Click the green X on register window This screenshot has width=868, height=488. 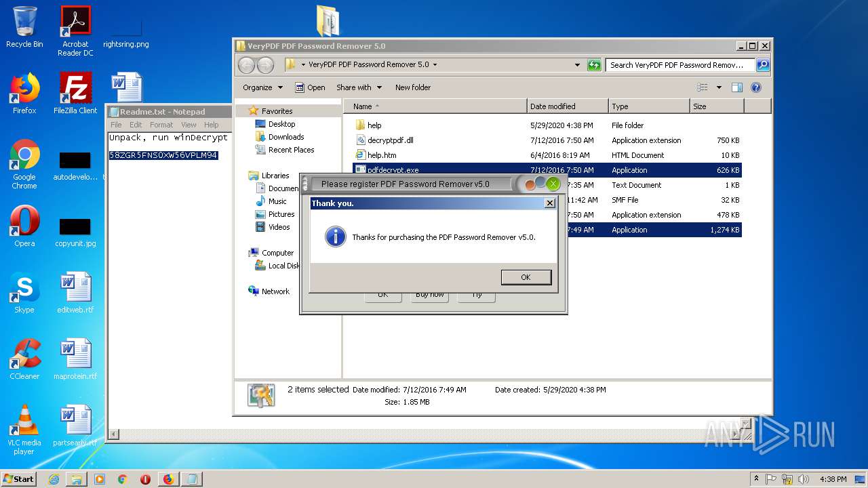553,184
